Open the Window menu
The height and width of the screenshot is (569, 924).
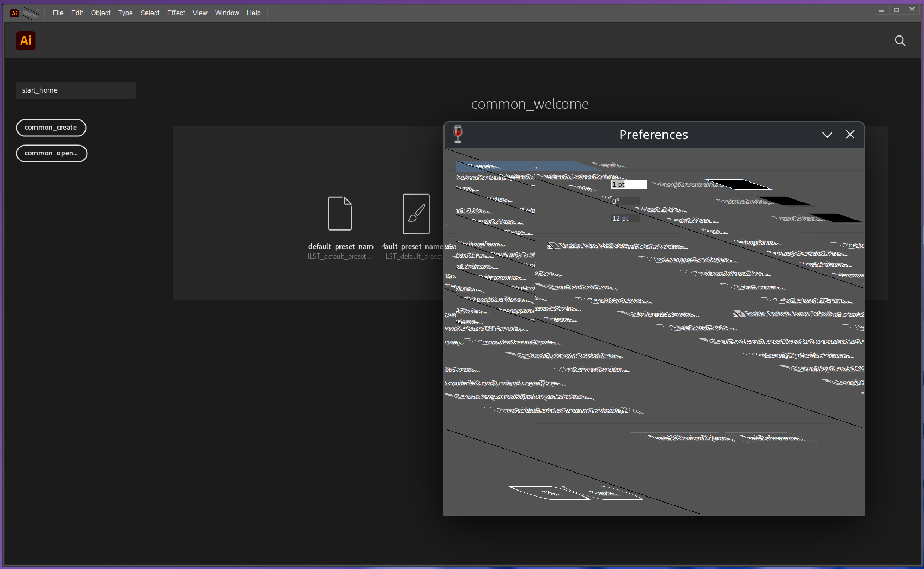tap(227, 13)
